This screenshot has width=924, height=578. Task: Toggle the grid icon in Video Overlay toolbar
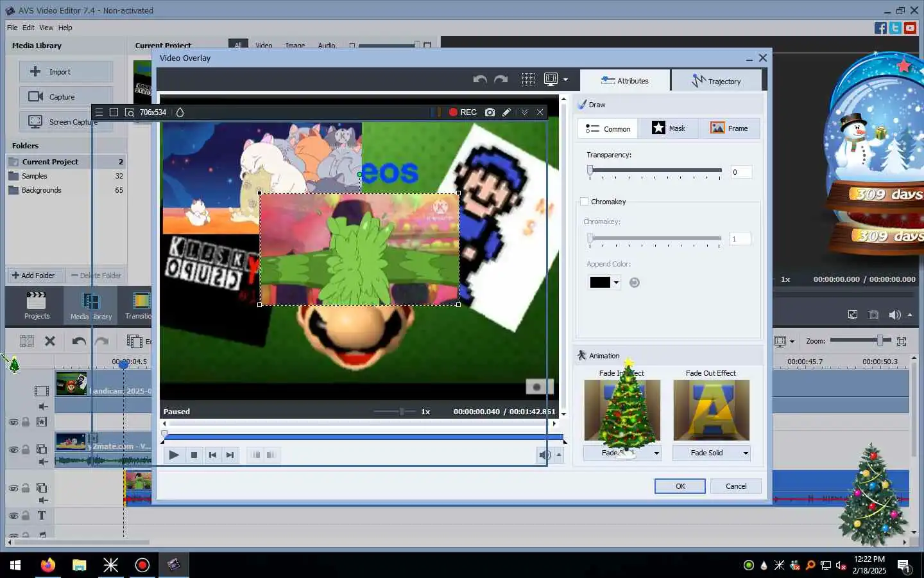[528, 80]
